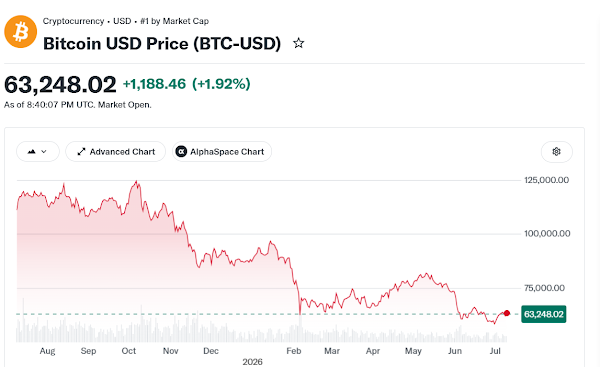The image size is (600, 367).
Task: Click the AlphaSpace logo icon
Action: click(x=181, y=152)
